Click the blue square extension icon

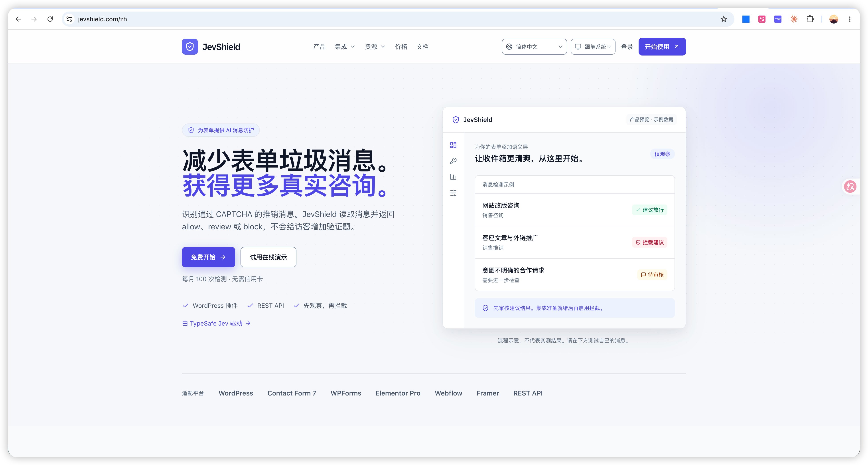[746, 19]
